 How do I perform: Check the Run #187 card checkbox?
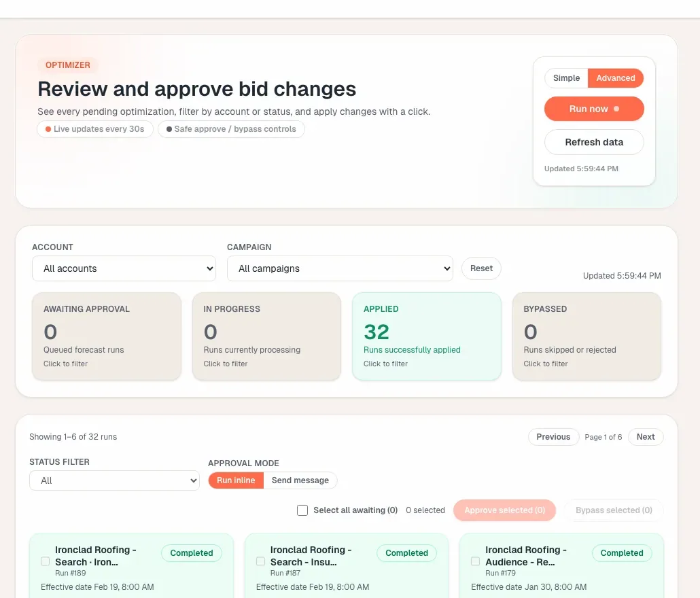261,561
